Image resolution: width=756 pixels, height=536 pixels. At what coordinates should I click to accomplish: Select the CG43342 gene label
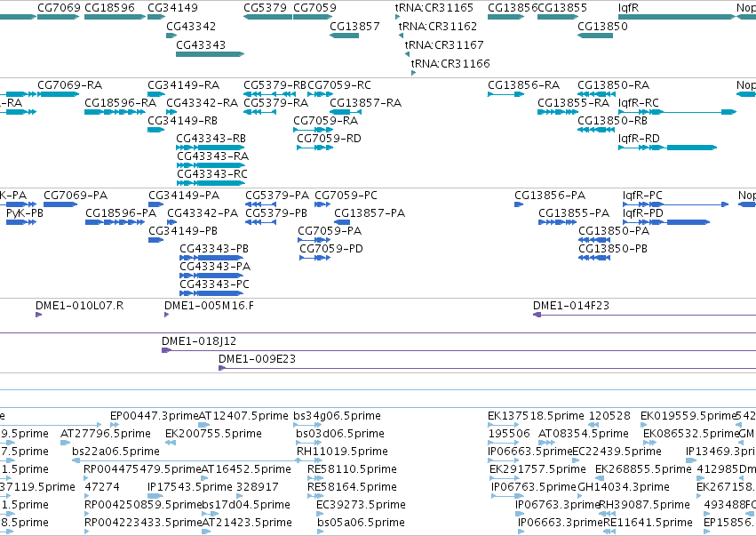coord(191,26)
